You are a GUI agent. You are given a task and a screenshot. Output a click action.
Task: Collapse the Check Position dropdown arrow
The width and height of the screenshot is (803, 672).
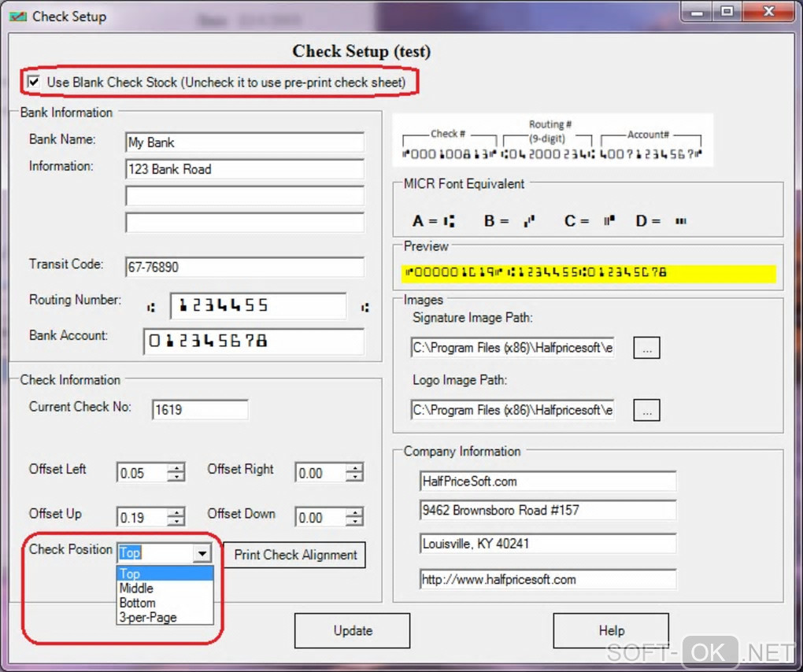tap(202, 553)
